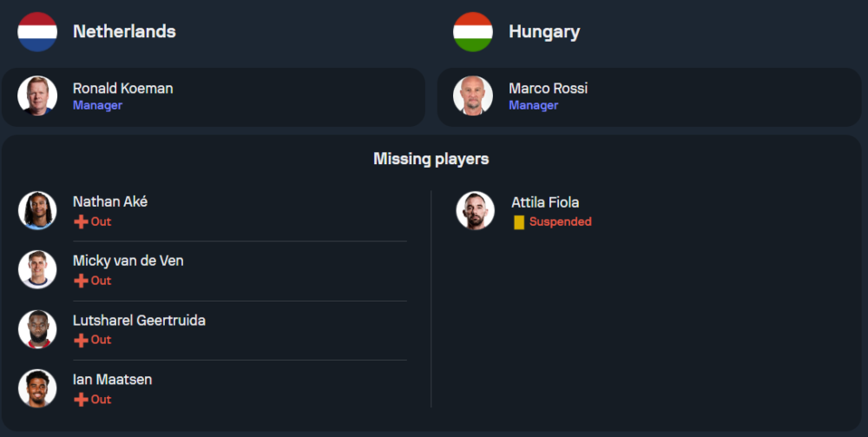Click Micky van de Ven's injury icon
Viewport: 868px width, 437px height.
(81, 281)
